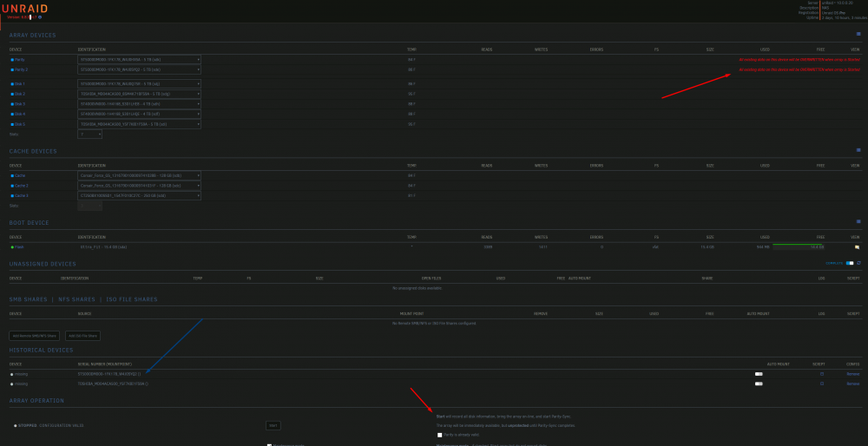
Task: Click the server uptime text in header
Action: pos(845,17)
